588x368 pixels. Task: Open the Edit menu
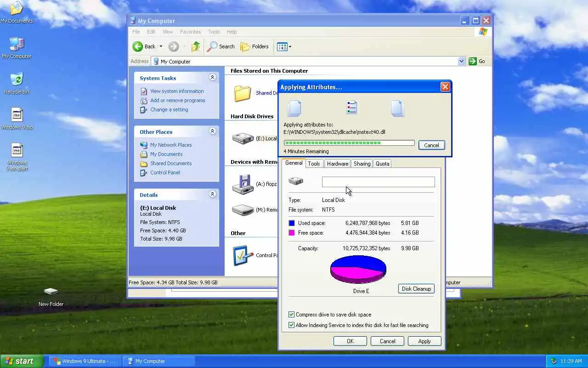point(151,32)
